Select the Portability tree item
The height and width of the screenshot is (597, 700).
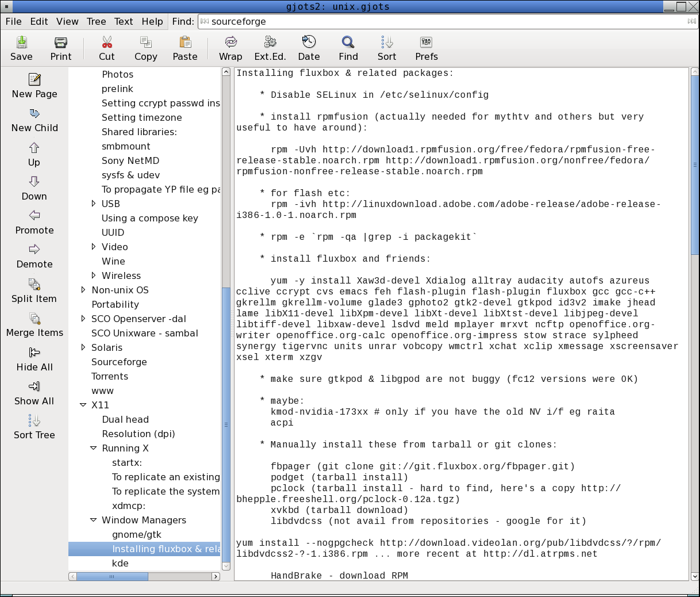coord(115,304)
